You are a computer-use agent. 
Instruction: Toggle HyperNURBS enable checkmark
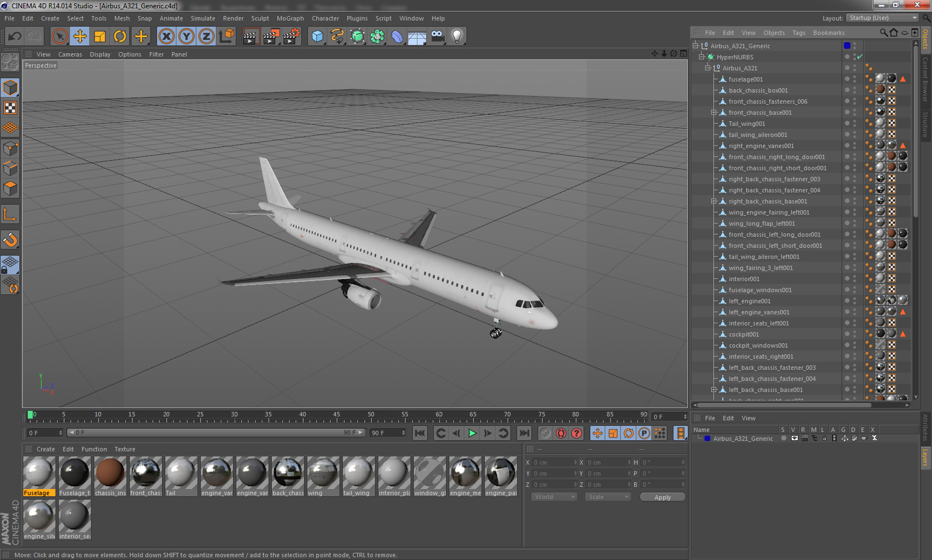(859, 57)
